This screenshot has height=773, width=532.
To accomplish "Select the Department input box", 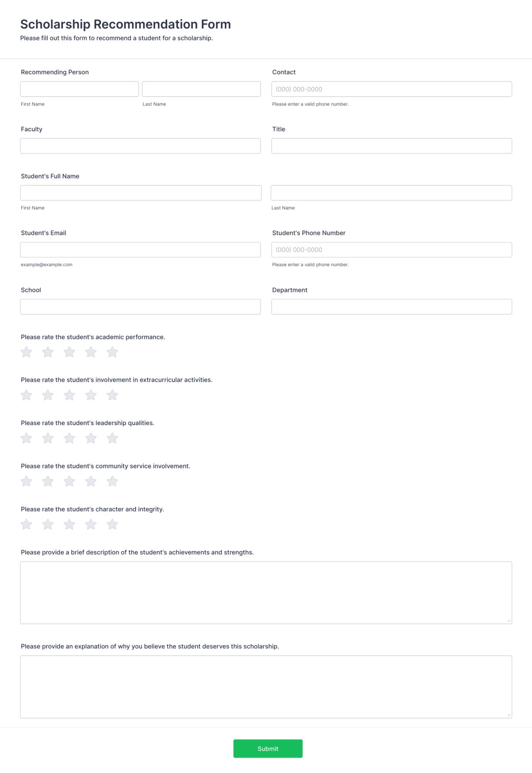I will click(x=392, y=307).
